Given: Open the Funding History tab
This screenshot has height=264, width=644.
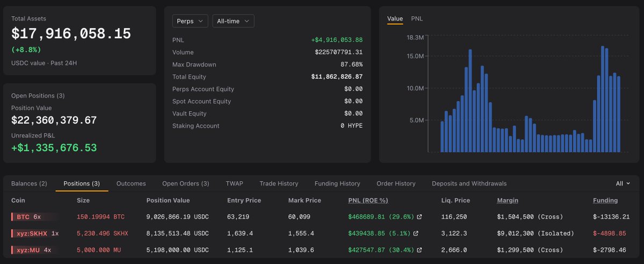Looking at the screenshot, I should click(x=337, y=183).
